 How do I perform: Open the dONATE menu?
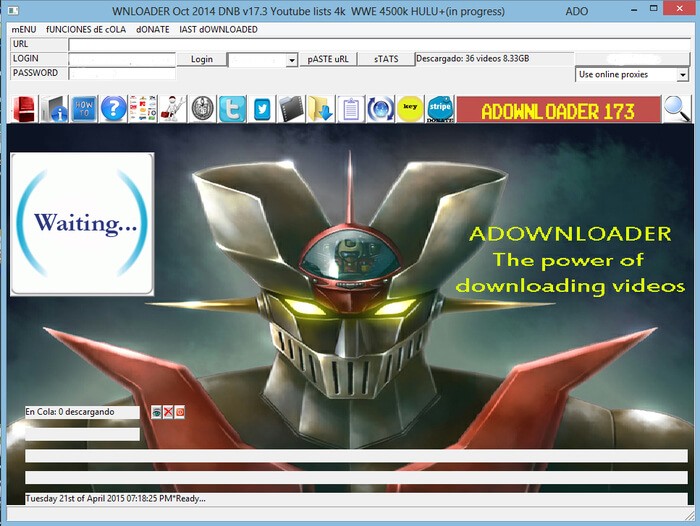(153, 30)
